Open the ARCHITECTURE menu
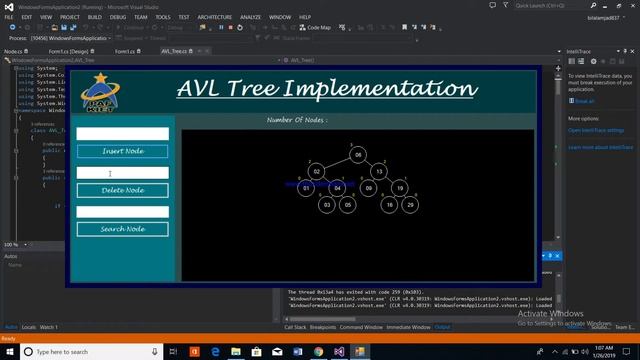 click(x=214, y=17)
